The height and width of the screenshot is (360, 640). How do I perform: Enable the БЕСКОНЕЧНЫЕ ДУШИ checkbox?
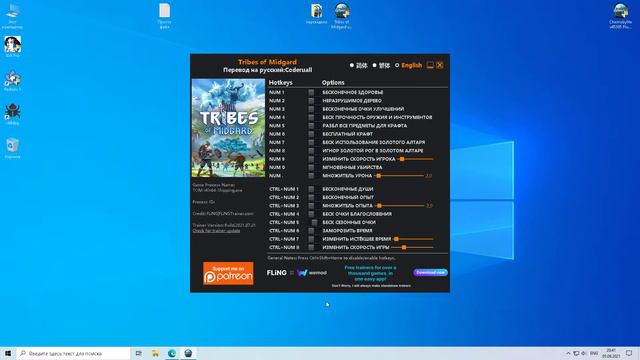[311, 189]
